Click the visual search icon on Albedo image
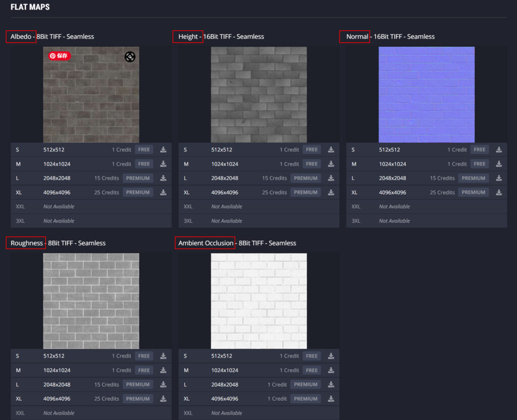The image size is (517, 420). [x=130, y=57]
